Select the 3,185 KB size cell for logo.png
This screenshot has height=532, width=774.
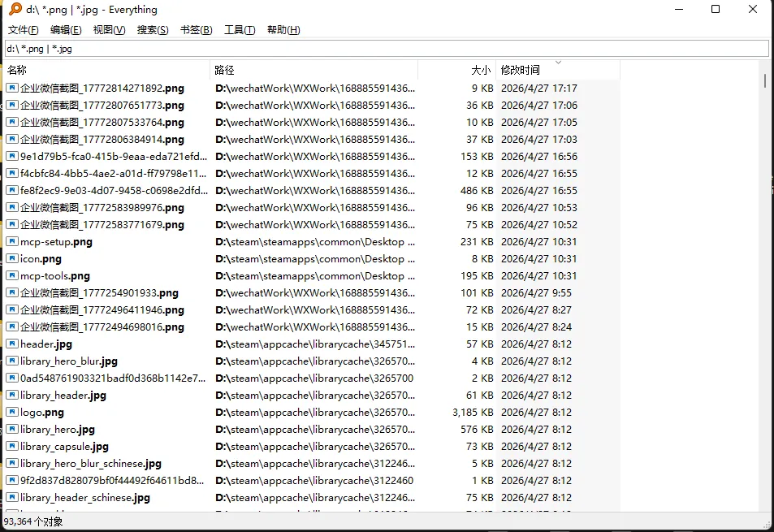point(475,413)
